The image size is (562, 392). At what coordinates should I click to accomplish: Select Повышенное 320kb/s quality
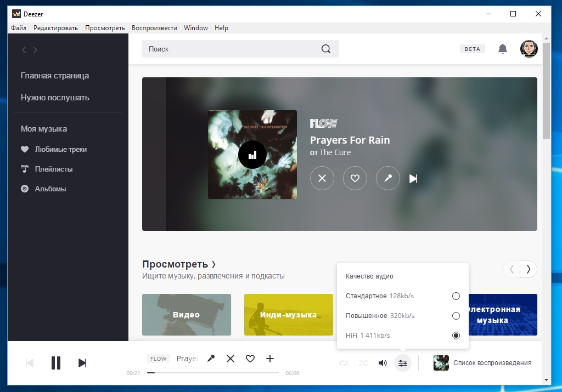(402, 316)
